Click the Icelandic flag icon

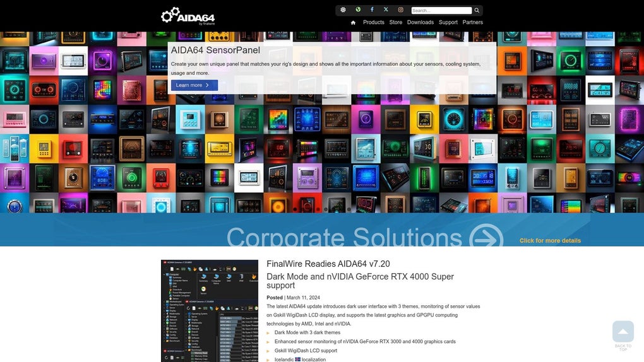[298, 359]
